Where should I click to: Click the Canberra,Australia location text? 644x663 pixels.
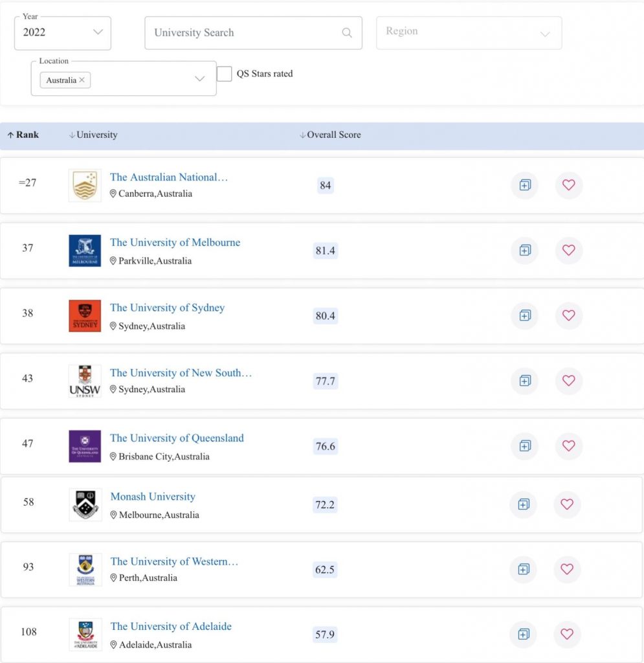tap(155, 194)
